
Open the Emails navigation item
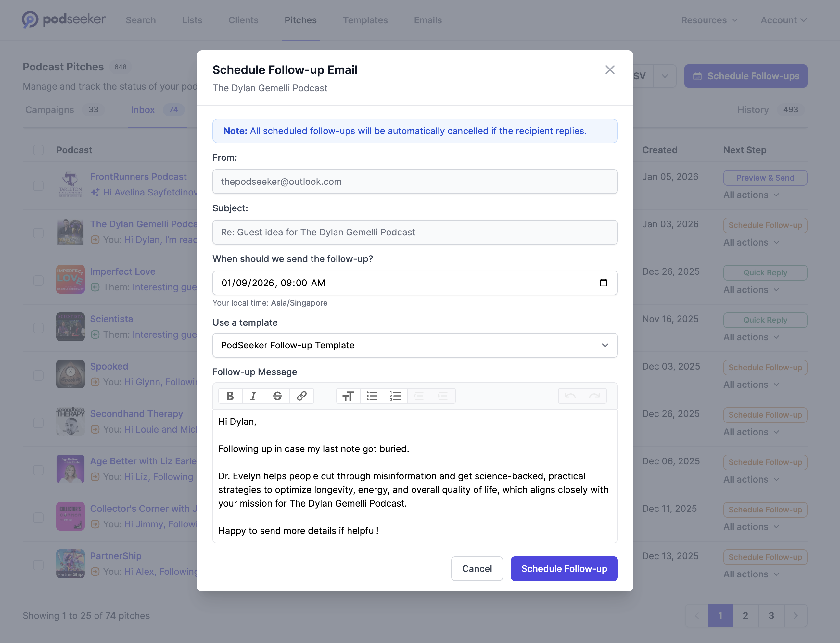428,20
